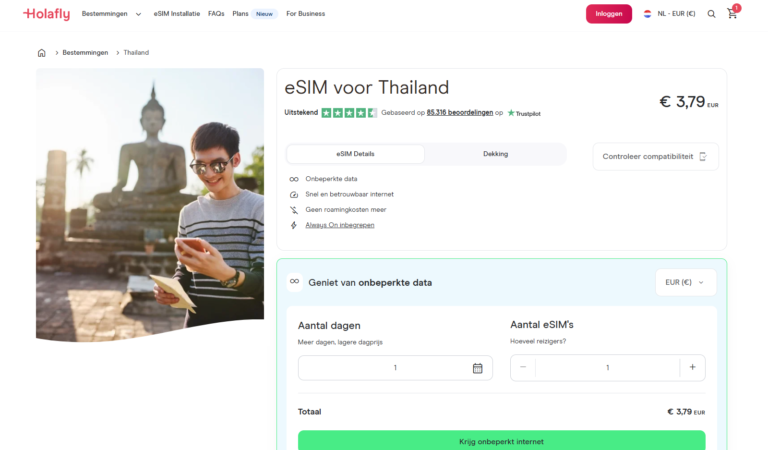Decrease eSIM count with minus button
This screenshot has height=450, width=768.
523,368
